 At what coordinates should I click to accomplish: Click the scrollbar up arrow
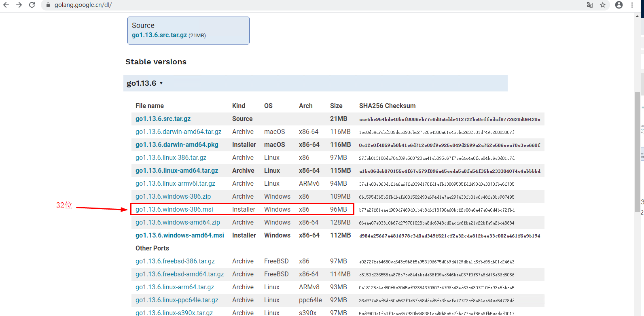tap(637, 16)
